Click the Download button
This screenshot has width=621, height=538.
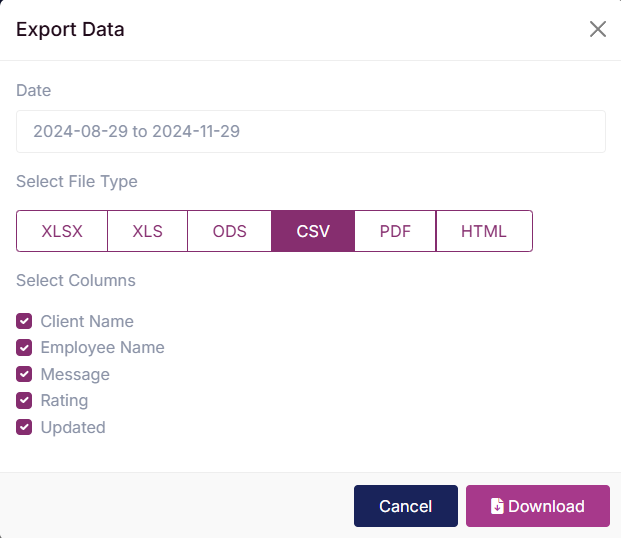(537, 506)
